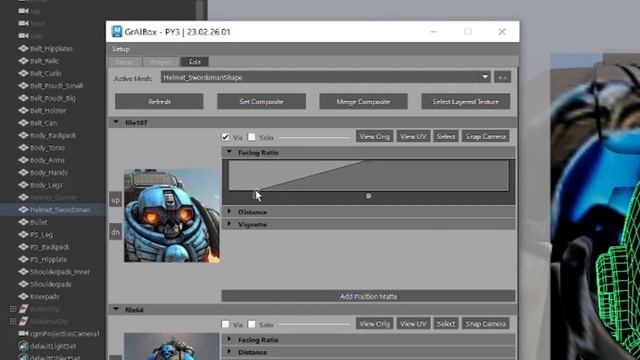
Task: Click the Select button for file64
Action: 446,324
